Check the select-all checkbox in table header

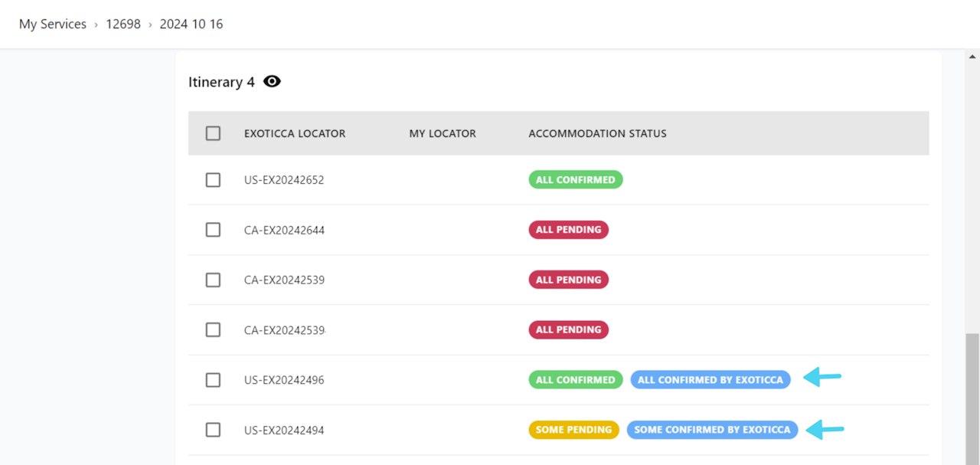coord(213,133)
